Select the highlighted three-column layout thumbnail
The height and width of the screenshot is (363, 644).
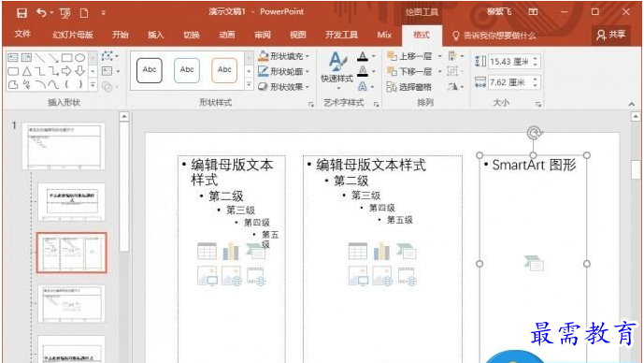[x=71, y=253]
